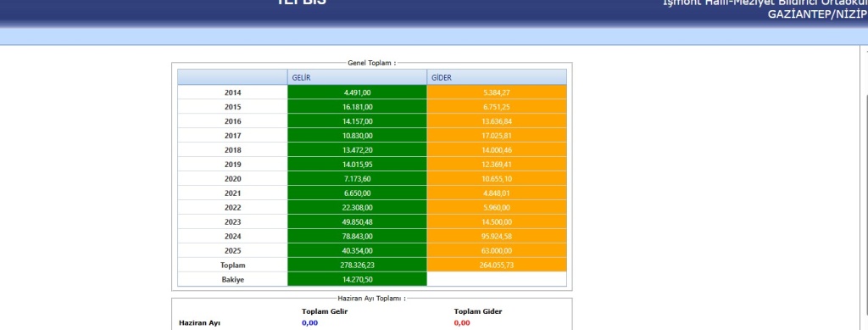The height and width of the screenshot is (330, 868).
Task: Click expense value 95.924,58 for 2024
Action: click(x=497, y=237)
